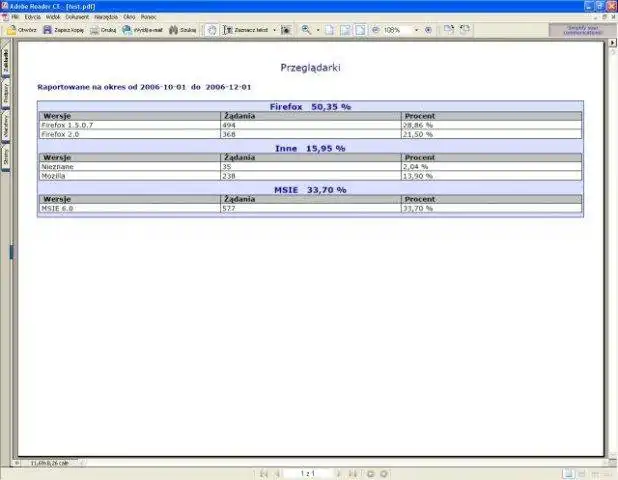Click the Actual Size page icon

329,30
